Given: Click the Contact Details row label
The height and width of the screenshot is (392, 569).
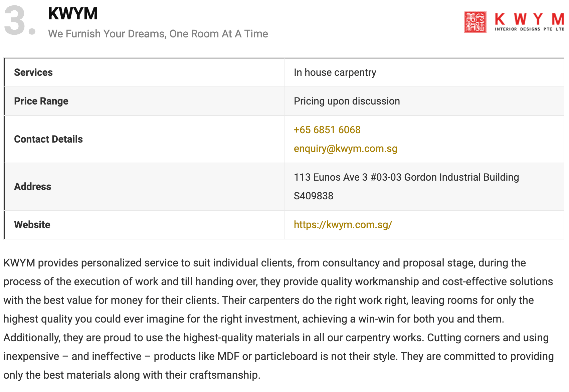Looking at the screenshot, I should coord(48,139).
